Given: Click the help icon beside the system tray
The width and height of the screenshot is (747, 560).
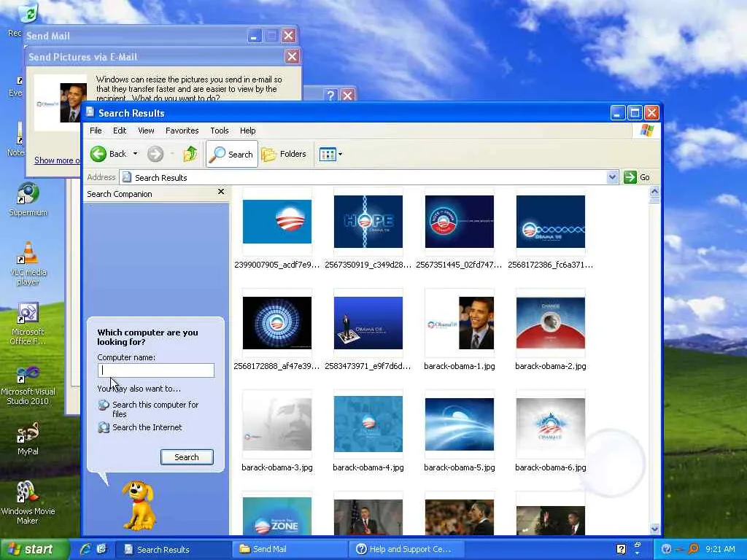Looking at the screenshot, I should (621, 549).
